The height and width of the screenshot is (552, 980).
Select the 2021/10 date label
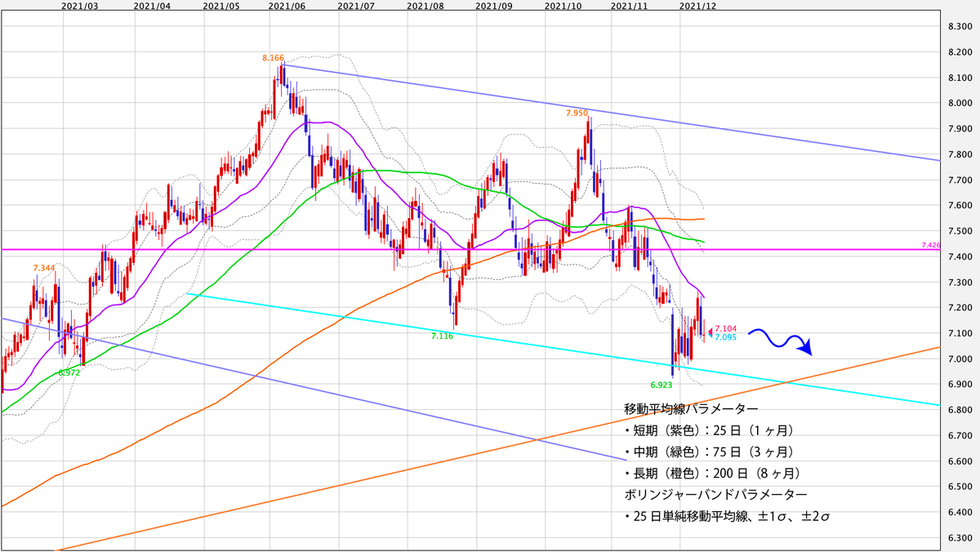point(563,5)
